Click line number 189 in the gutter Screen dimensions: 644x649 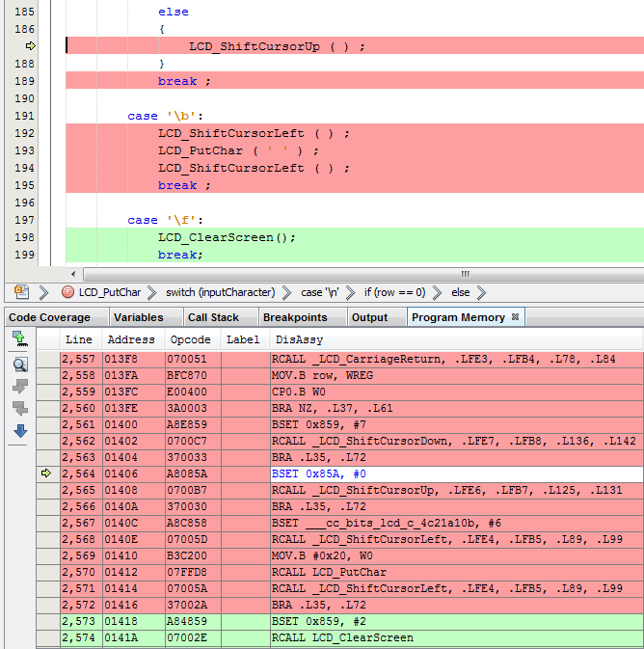(x=24, y=81)
